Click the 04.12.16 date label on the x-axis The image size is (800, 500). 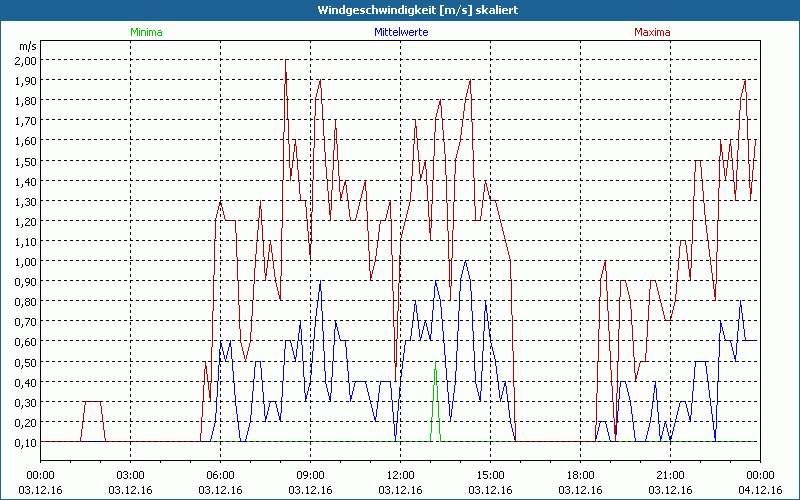click(x=760, y=490)
